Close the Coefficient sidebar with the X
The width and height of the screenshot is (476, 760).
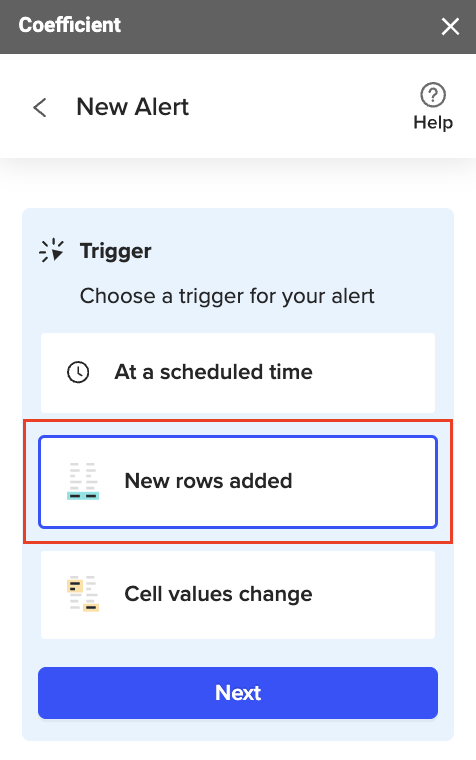[450, 27]
